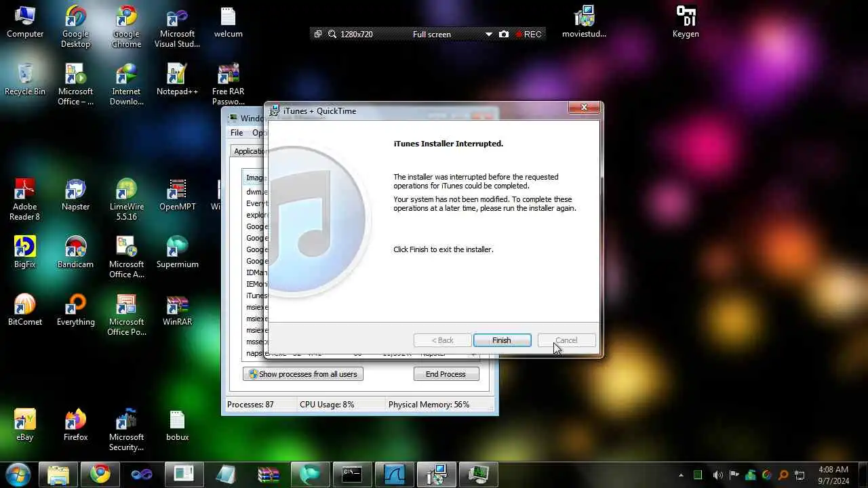This screenshot has height=488, width=868.
Task: Click the Processes: 87 status text
Action: point(250,405)
